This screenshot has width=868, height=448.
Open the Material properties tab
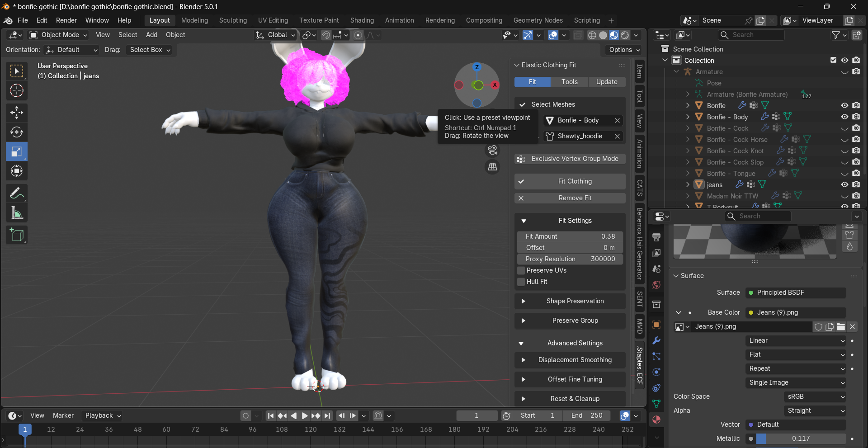656,420
